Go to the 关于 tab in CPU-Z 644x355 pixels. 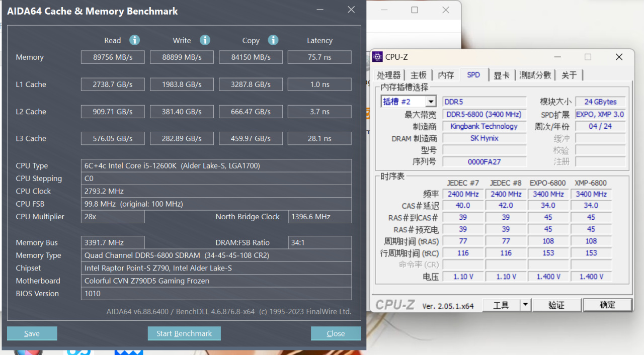(x=569, y=75)
